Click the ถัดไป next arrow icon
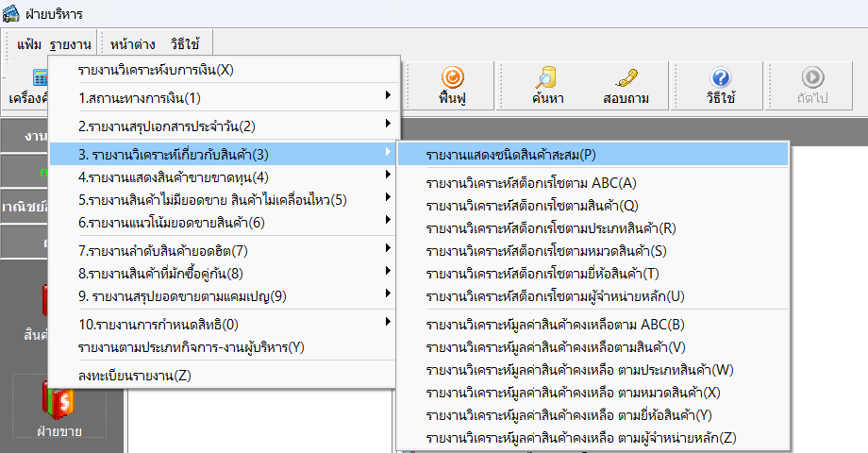The width and height of the screenshot is (868, 453). click(810, 85)
